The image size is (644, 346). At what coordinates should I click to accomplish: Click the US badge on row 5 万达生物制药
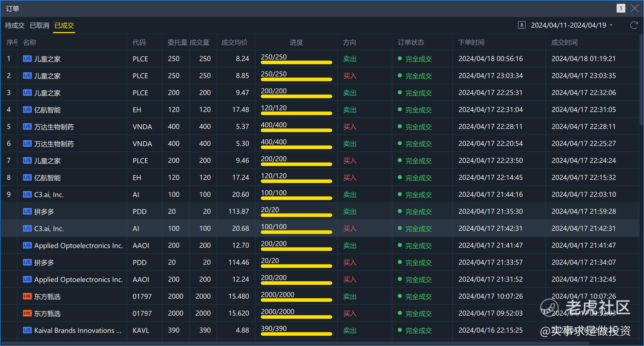coord(27,126)
